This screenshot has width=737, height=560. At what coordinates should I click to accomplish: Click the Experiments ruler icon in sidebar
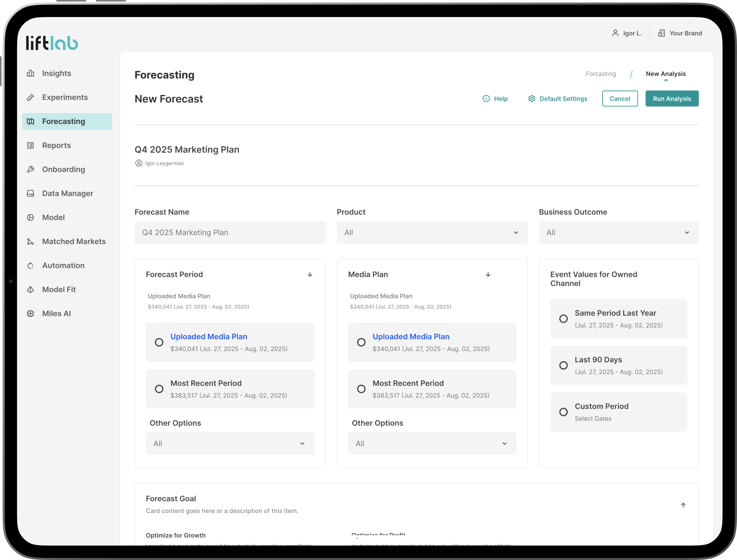30,97
